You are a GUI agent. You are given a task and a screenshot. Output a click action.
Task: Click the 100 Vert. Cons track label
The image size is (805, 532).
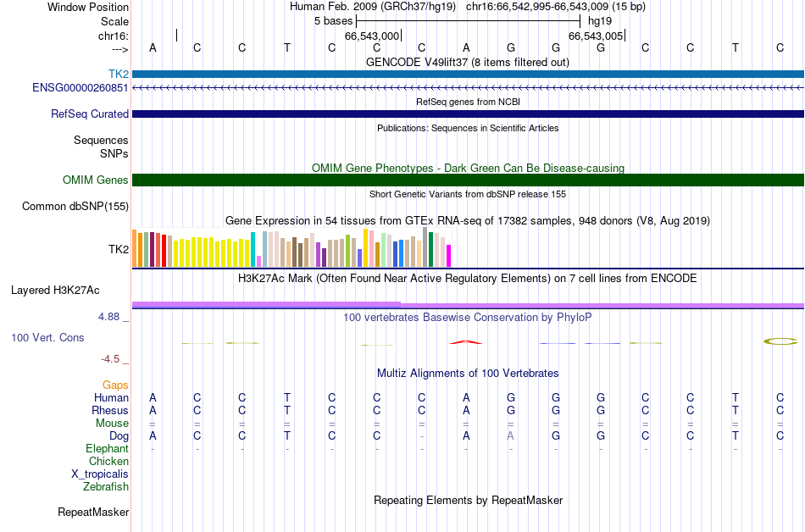(x=47, y=337)
